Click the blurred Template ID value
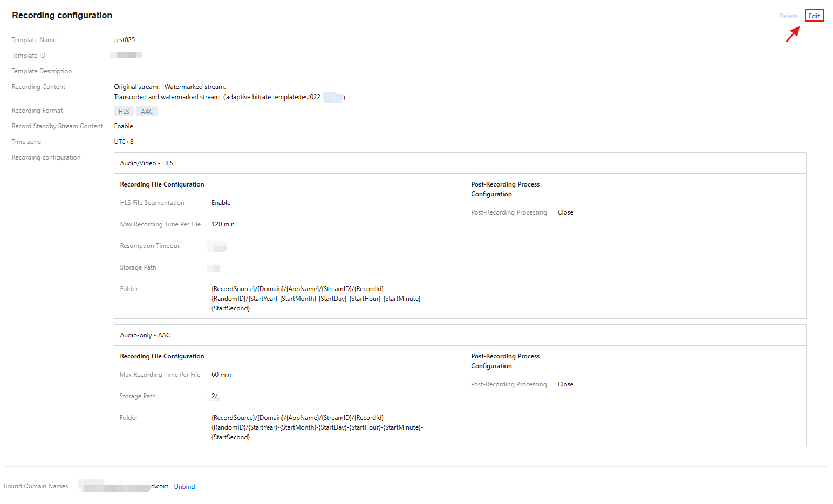The width and height of the screenshot is (833, 504). coord(127,55)
